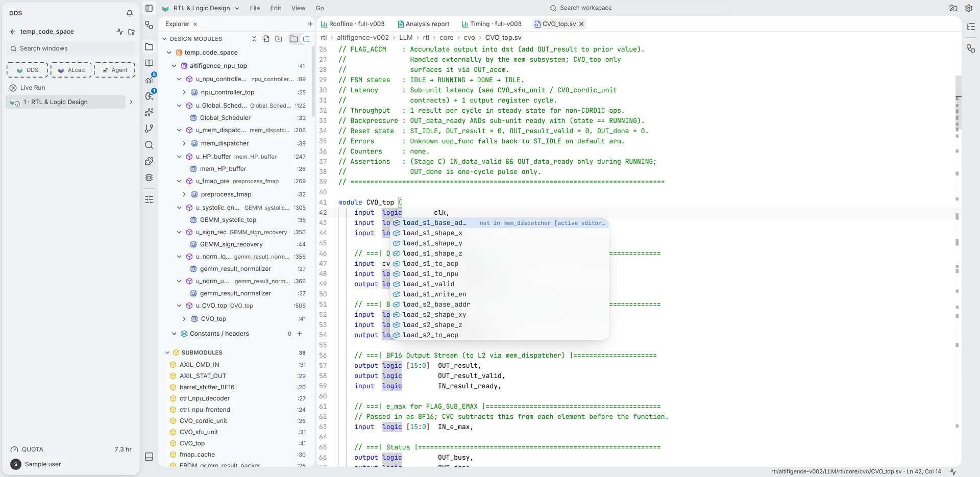Toggle the primary sidebar panel icon
980x477 pixels.
(x=149, y=8)
